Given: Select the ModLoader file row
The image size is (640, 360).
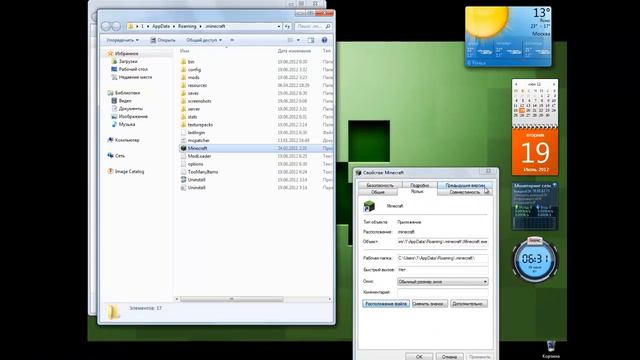Looking at the screenshot, I should pos(256,156).
